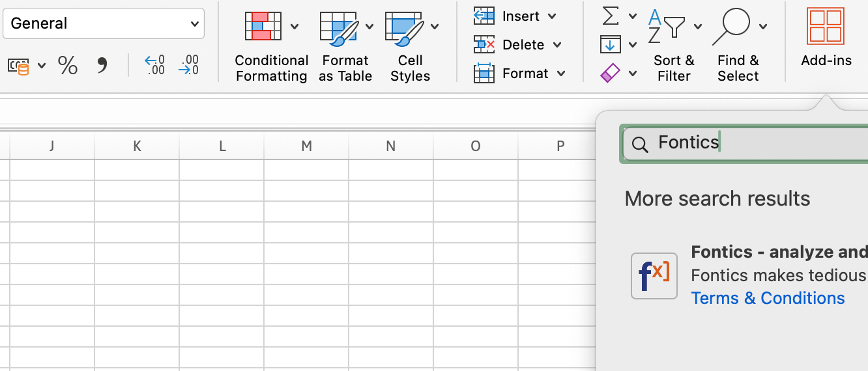This screenshot has width=868, height=371.
Task: Click the Format as Table icon
Action: click(x=338, y=29)
